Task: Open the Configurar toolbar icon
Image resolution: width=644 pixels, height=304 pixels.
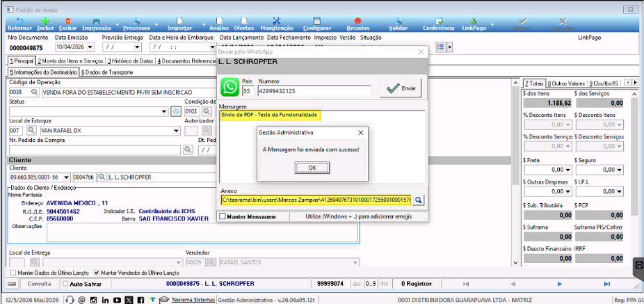Action: [x=316, y=21]
